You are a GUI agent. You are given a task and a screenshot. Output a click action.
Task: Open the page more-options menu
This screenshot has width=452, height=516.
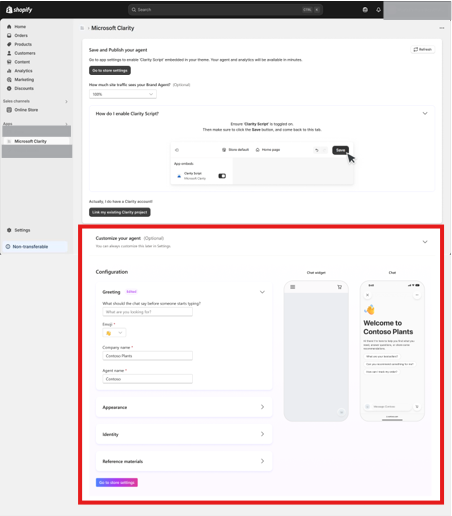[x=442, y=28]
